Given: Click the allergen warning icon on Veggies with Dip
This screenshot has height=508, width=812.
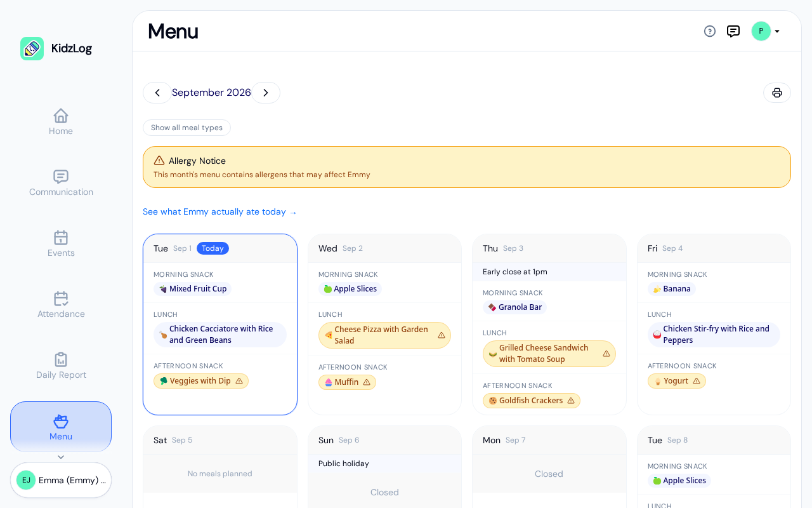Looking at the screenshot, I should click(239, 381).
